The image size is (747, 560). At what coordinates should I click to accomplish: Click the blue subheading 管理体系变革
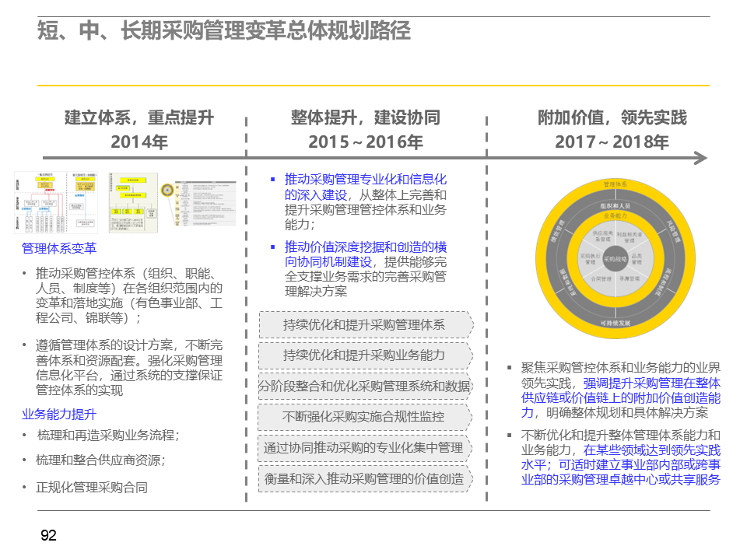[x=59, y=248]
